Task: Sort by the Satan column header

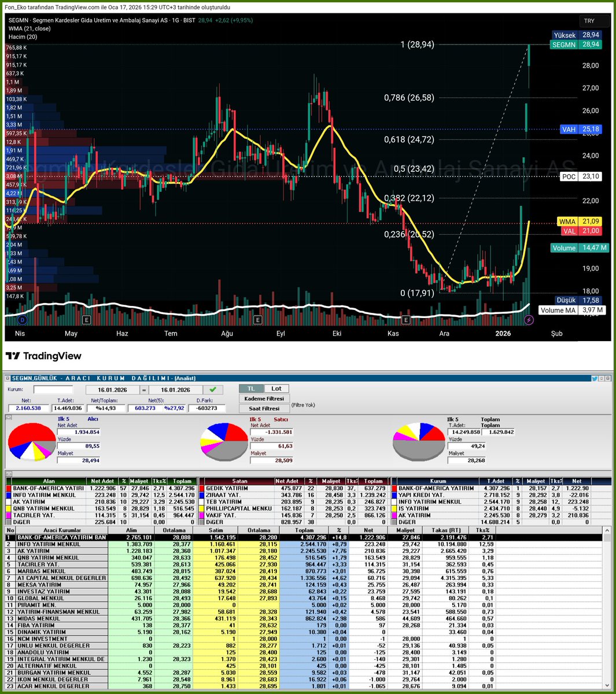Action: pos(239,481)
